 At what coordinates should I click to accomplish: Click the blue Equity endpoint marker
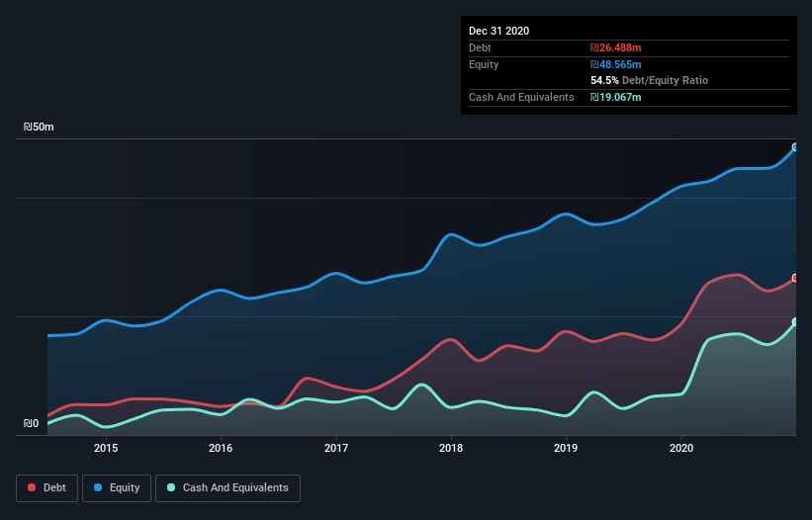pos(795,147)
